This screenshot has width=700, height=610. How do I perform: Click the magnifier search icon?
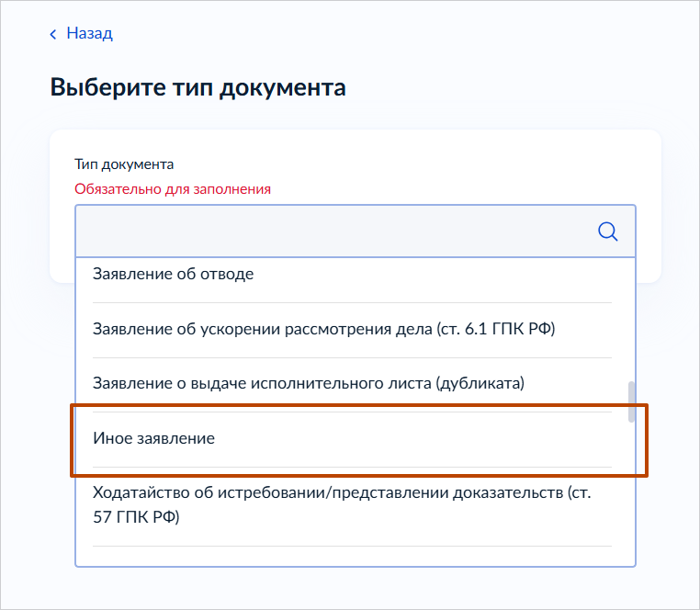click(x=607, y=231)
